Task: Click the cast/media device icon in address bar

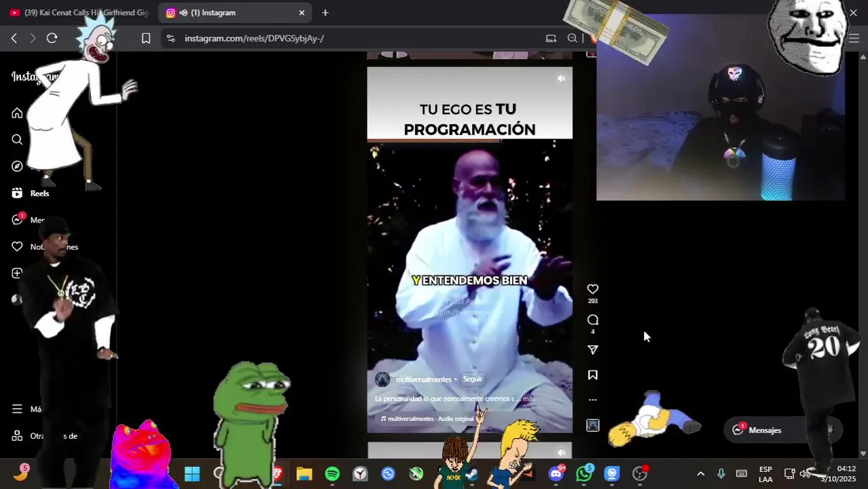Action: (551, 38)
